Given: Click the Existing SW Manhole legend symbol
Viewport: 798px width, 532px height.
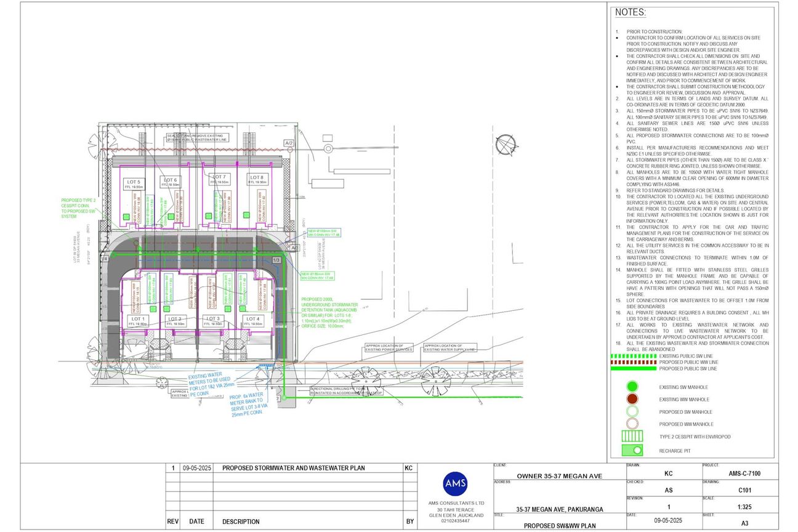Looking at the screenshot, I should tap(632, 387).
